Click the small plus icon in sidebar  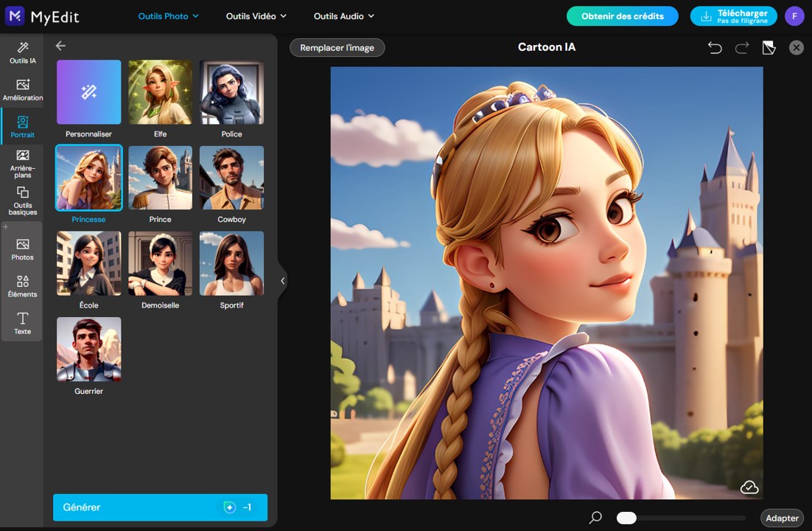(6, 226)
